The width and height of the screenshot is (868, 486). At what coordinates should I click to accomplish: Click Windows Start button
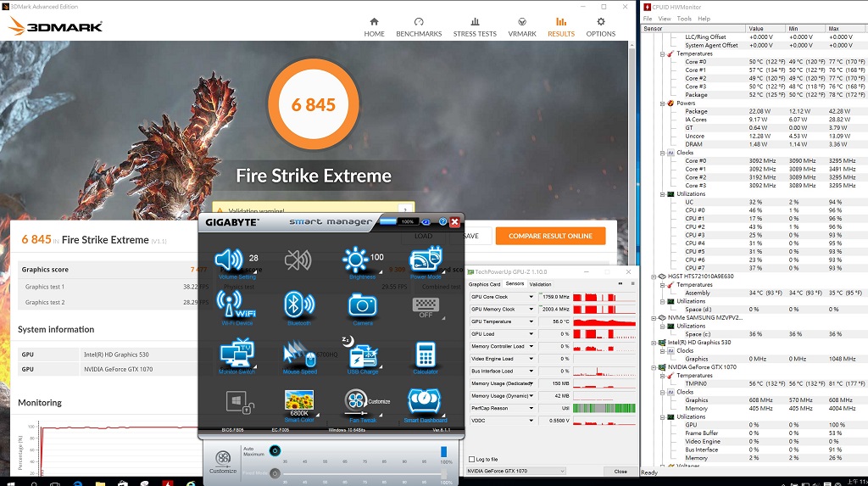coord(10,482)
